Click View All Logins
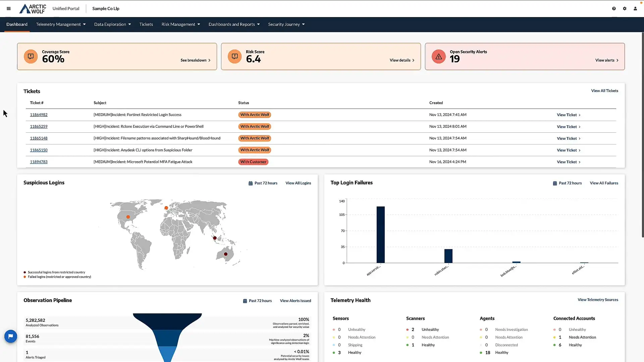This screenshot has height=362, width=644. [x=298, y=183]
